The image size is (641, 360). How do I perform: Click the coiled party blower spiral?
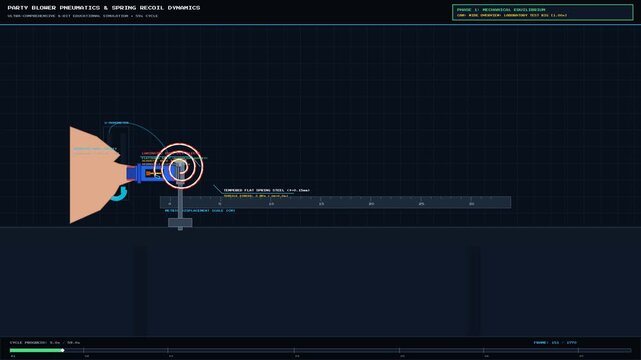pos(180,166)
